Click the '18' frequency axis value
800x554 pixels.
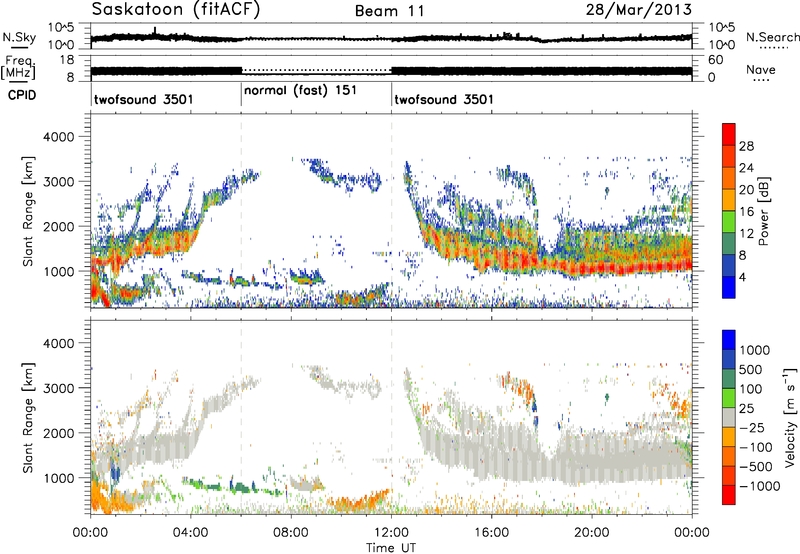[67, 60]
